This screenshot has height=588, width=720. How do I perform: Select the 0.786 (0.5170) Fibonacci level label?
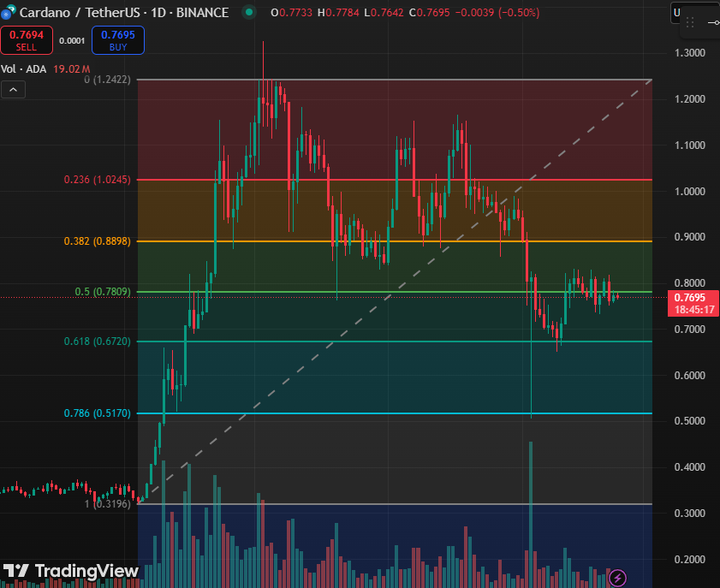coord(97,413)
